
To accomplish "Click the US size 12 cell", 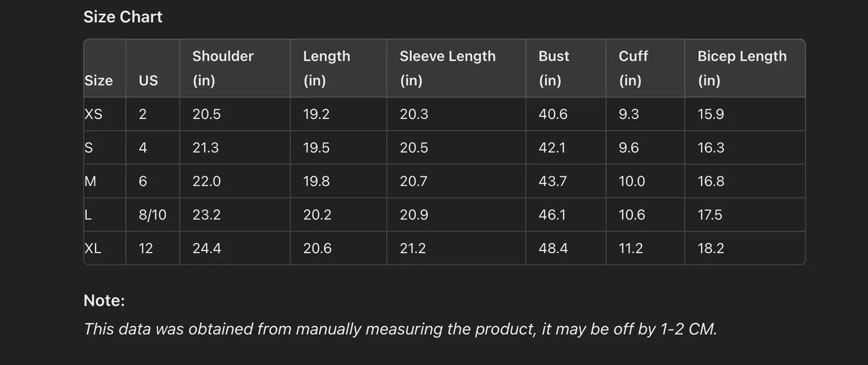I will (x=146, y=248).
